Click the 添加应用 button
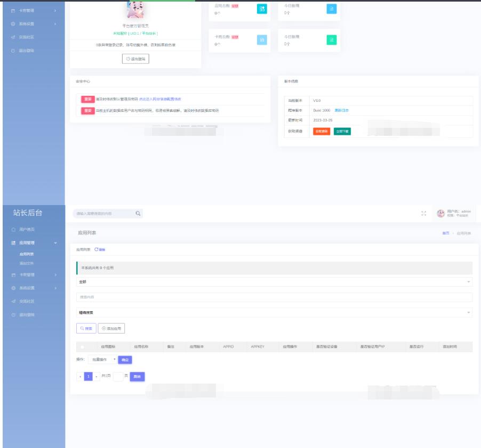The width and height of the screenshot is (481, 448). click(x=111, y=329)
